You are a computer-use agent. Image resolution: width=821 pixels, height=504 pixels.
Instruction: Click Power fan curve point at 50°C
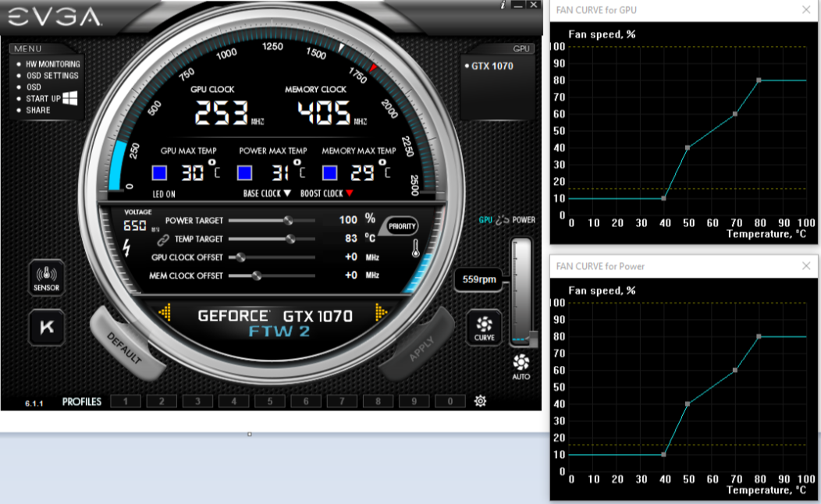point(688,403)
